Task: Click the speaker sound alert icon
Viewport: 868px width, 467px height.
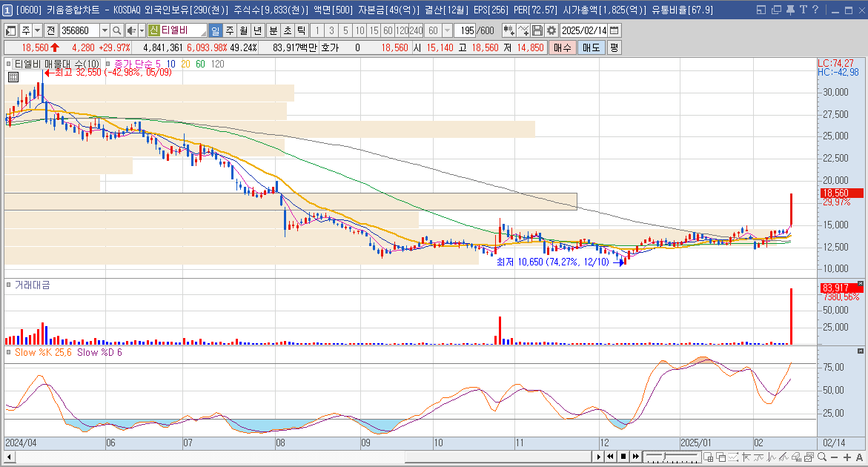Action: point(130,30)
